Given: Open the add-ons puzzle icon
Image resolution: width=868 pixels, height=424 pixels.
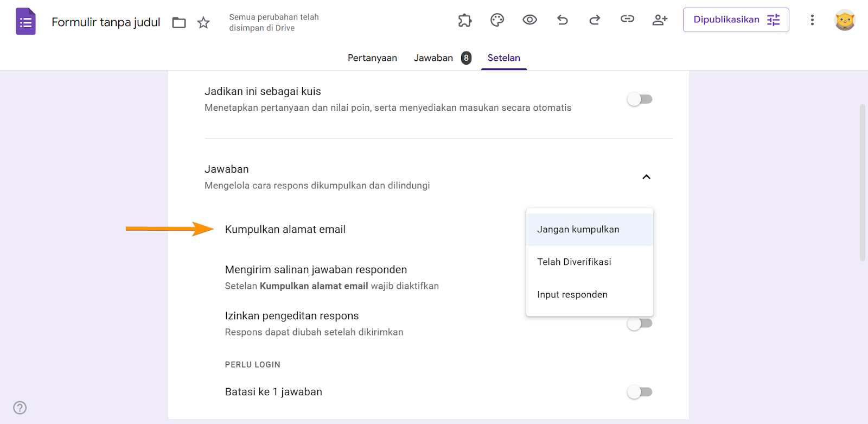Looking at the screenshot, I should click(x=465, y=20).
